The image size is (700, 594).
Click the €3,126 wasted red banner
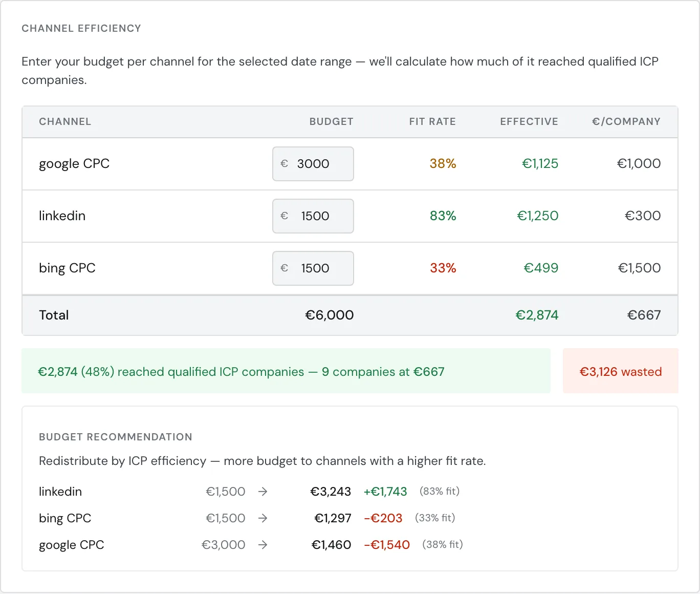coord(621,371)
